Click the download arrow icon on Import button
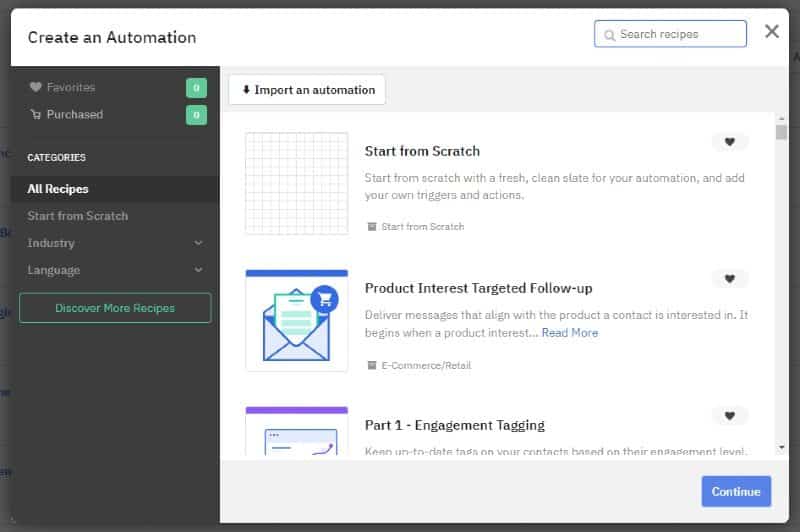This screenshot has width=800, height=532. (x=246, y=90)
